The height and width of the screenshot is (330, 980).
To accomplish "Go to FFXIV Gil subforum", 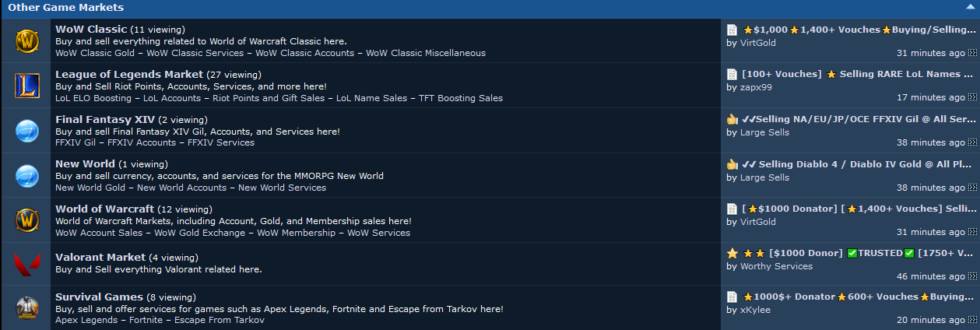I will 77,142.
